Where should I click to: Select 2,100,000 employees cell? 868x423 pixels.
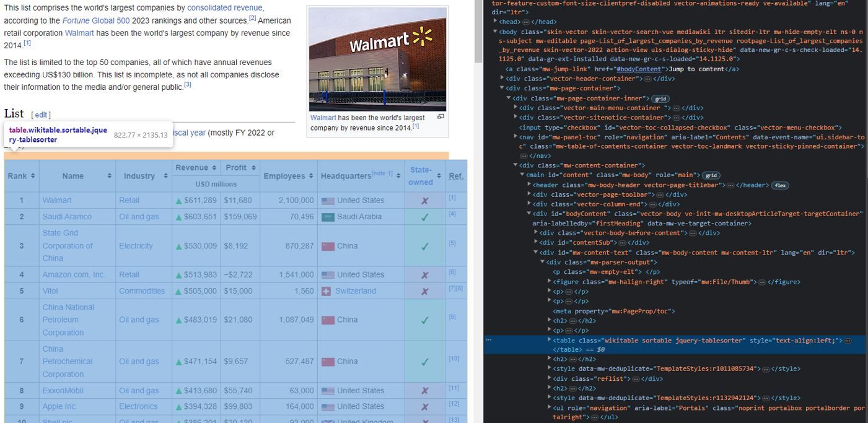pyautogui.click(x=288, y=201)
